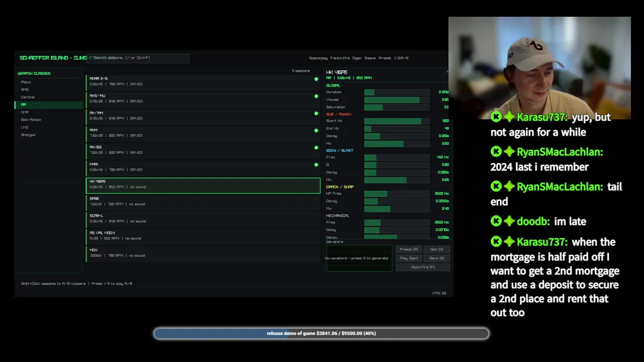Image resolution: width=644 pixels, height=362 pixels.
Task: Click the 'release demo of game' goal bar
Action: tap(321, 333)
